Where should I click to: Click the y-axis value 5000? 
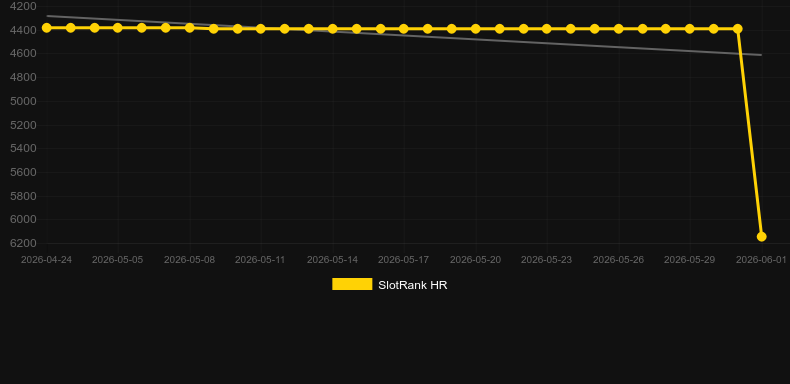[x=23, y=101]
